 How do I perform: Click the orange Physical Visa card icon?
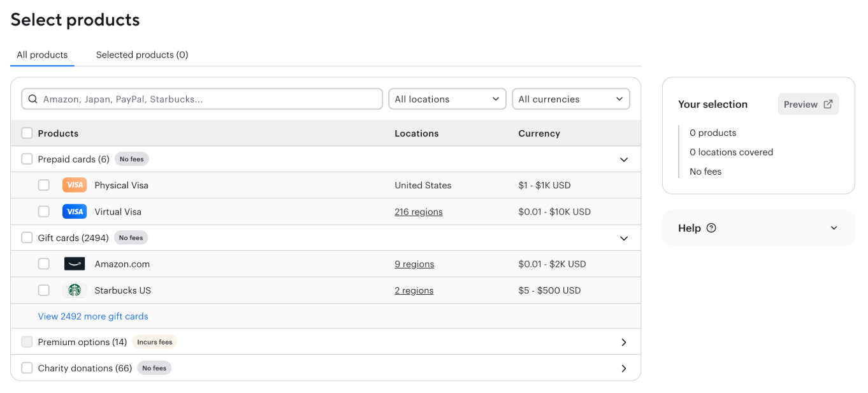tap(75, 185)
